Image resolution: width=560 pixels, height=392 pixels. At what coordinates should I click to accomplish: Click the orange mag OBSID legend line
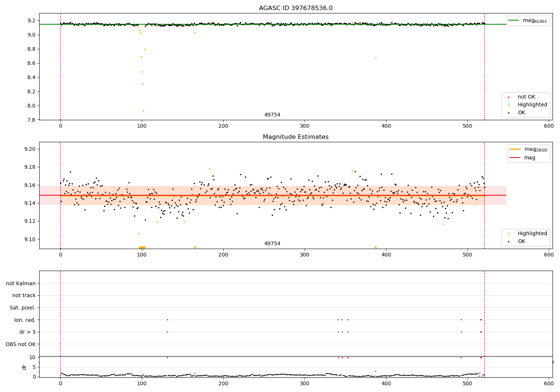pos(515,149)
